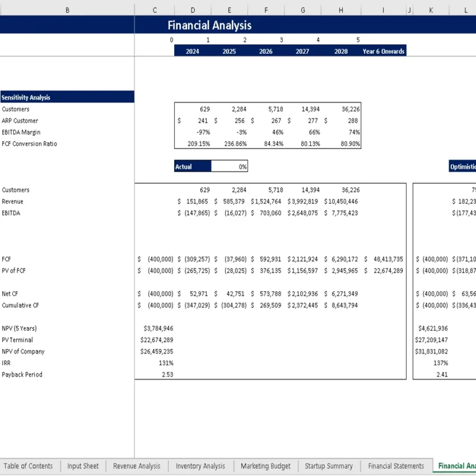Open the Marketing Budget tab
Image resolution: width=476 pixels, height=476 pixels.
(x=265, y=465)
